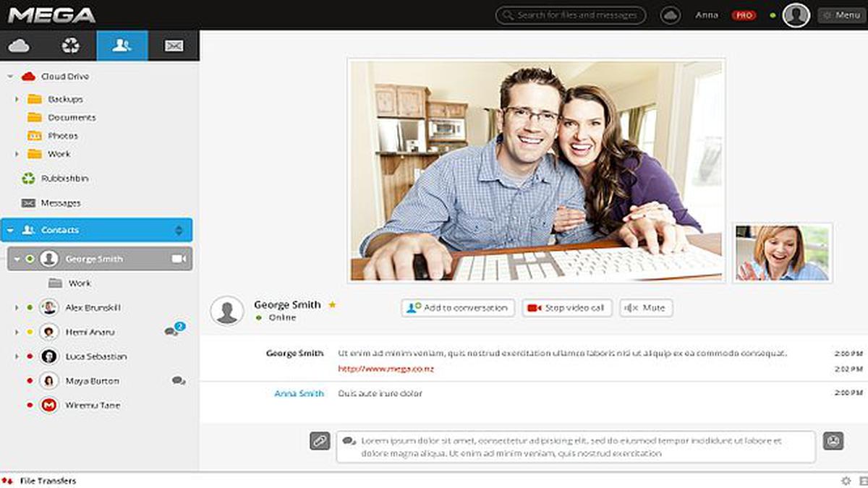
Task: Collapse the Cloud Drive tree
Action: tap(9, 76)
